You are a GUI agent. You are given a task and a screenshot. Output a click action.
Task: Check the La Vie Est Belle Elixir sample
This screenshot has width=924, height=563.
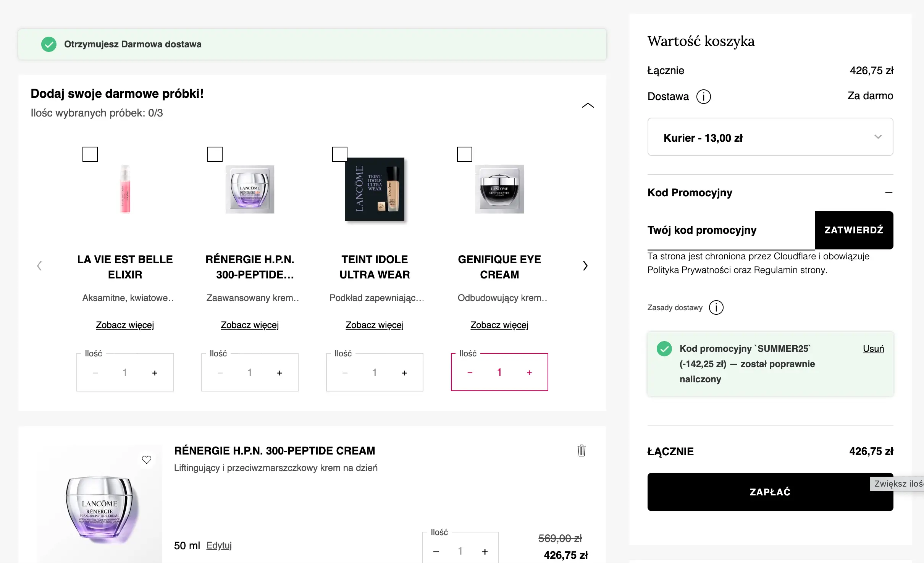click(90, 154)
